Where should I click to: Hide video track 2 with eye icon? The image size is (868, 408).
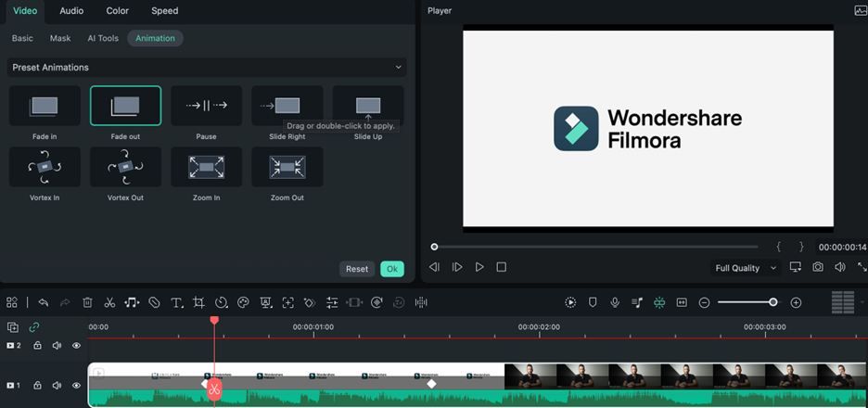point(76,346)
